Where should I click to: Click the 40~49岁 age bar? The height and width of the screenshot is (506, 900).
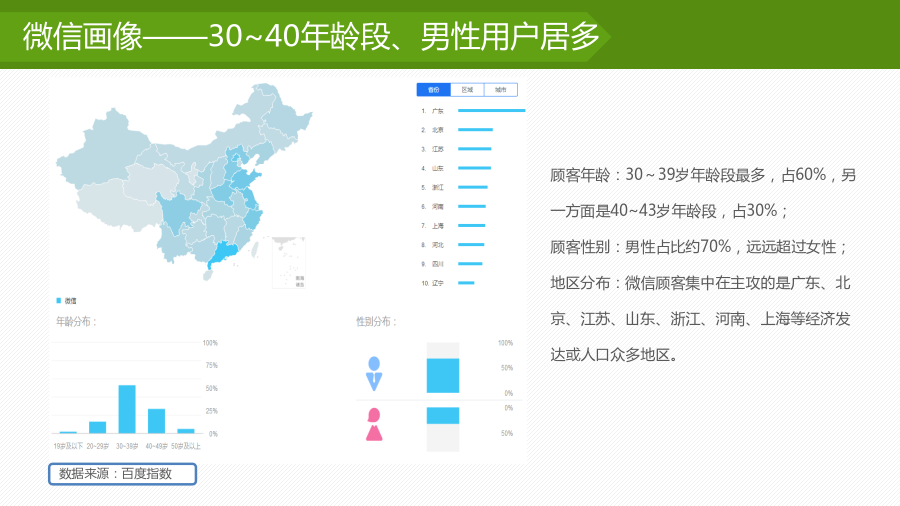click(x=157, y=421)
